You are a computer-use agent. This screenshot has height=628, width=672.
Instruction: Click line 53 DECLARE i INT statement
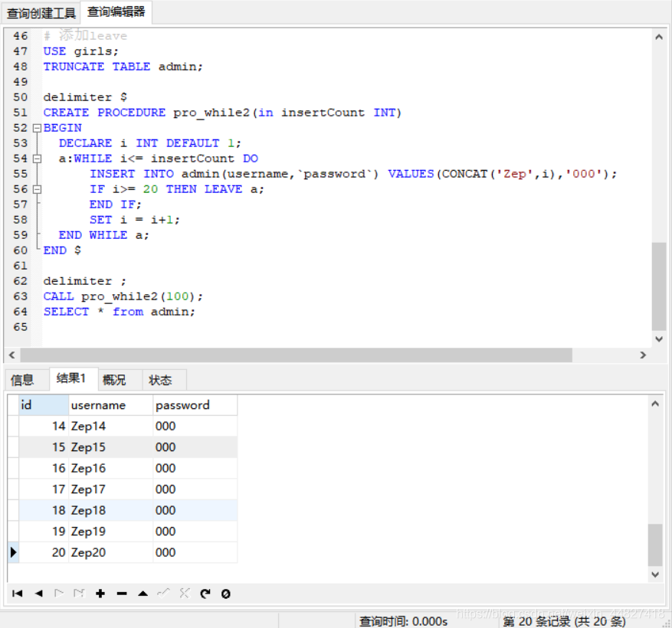(150, 142)
